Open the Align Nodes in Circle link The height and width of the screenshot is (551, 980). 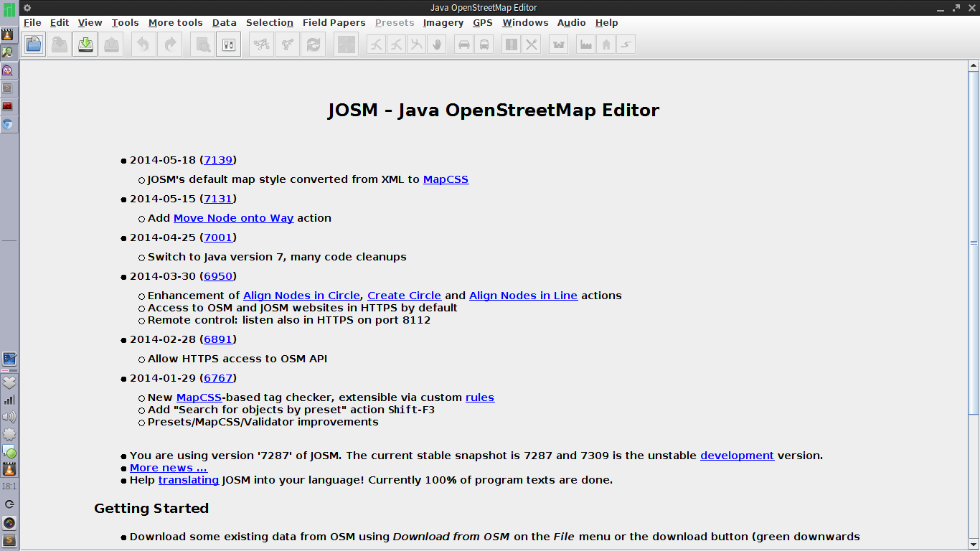click(302, 296)
